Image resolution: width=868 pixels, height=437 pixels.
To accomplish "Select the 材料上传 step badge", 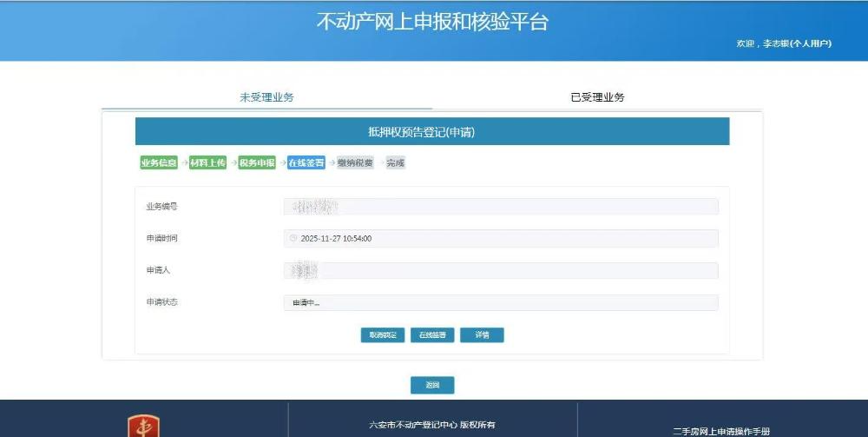I will coord(208,162).
